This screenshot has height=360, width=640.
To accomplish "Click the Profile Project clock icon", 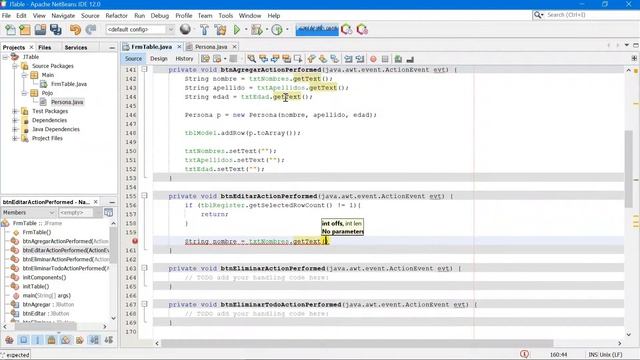I will 277,29.
